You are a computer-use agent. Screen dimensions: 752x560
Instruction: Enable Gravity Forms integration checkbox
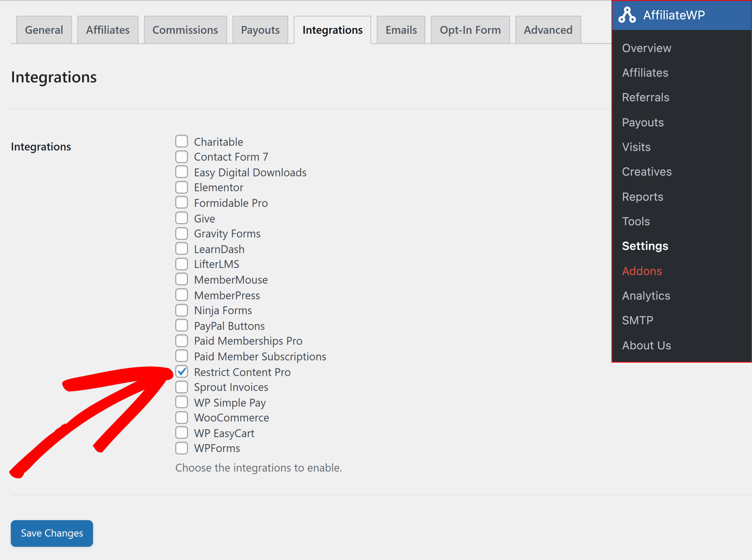pyautogui.click(x=182, y=233)
